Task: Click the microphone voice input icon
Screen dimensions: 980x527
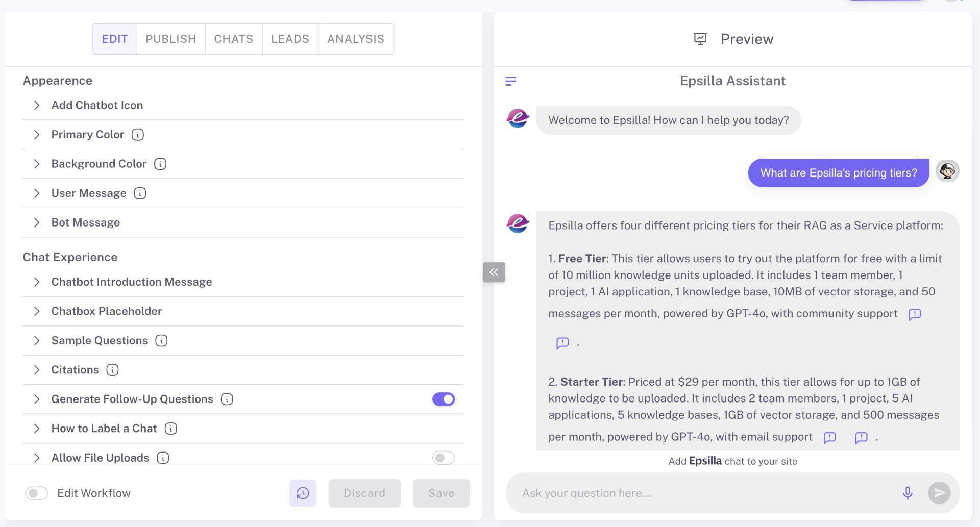Action: pyautogui.click(x=907, y=493)
